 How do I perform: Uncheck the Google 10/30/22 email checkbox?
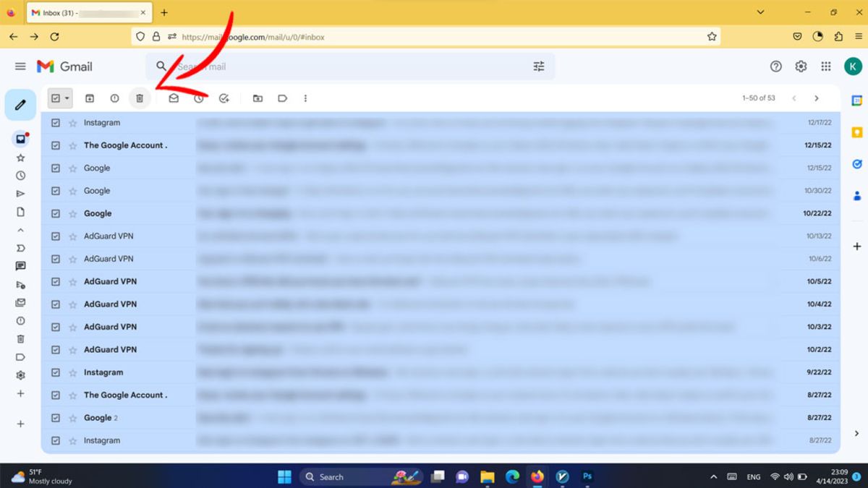pyautogui.click(x=56, y=191)
